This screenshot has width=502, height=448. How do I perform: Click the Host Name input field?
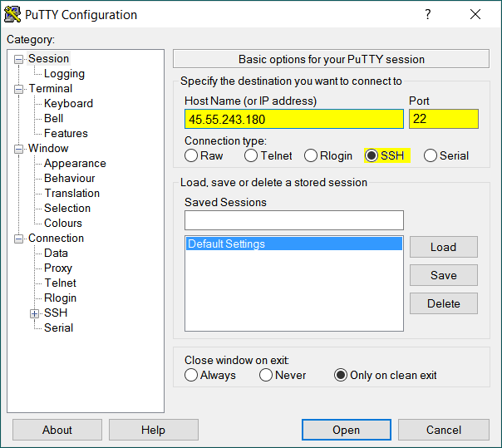294,119
